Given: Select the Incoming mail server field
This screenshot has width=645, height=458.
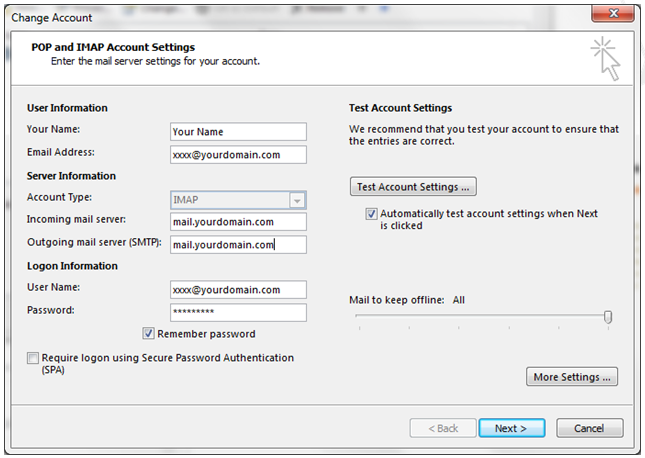Looking at the screenshot, I should tap(238, 222).
